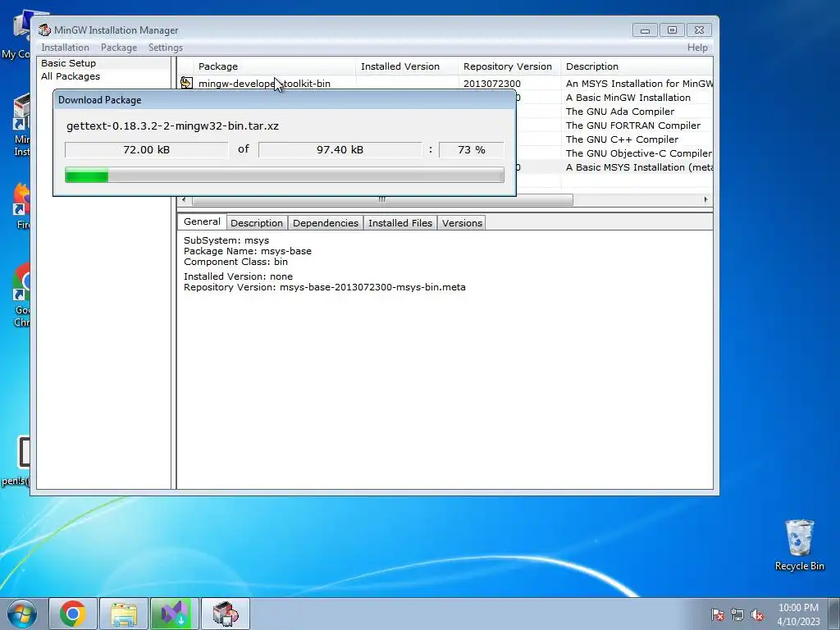Open the Windows Start menu
The height and width of the screenshot is (630, 840).
coord(22,614)
